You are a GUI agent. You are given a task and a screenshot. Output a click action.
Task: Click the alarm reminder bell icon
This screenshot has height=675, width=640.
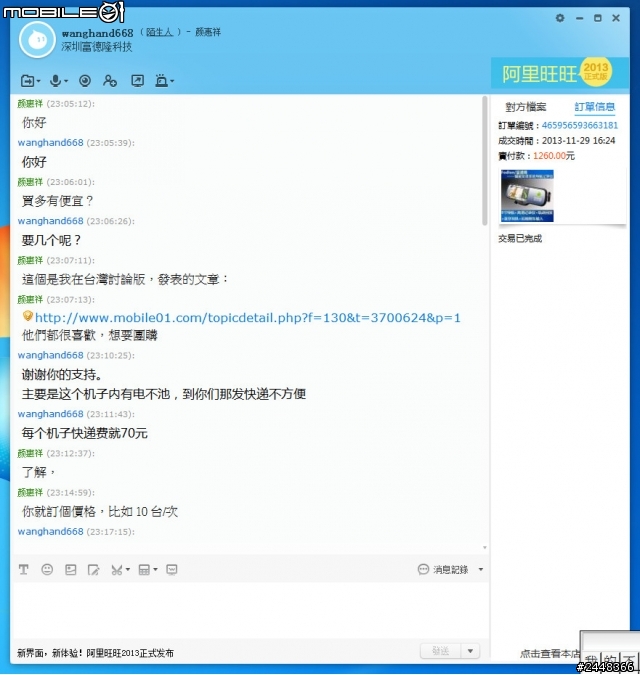click(161, 81)
